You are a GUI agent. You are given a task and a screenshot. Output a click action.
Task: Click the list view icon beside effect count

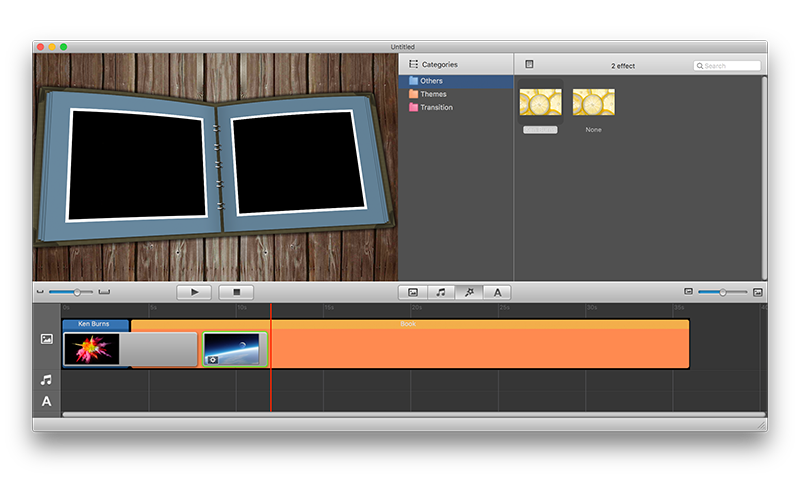[529, 64]
